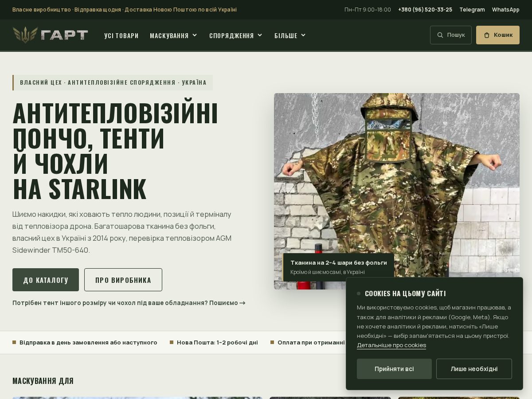Click the ВЛАСНИЙ ЦЕХ tagline badge

113,82
